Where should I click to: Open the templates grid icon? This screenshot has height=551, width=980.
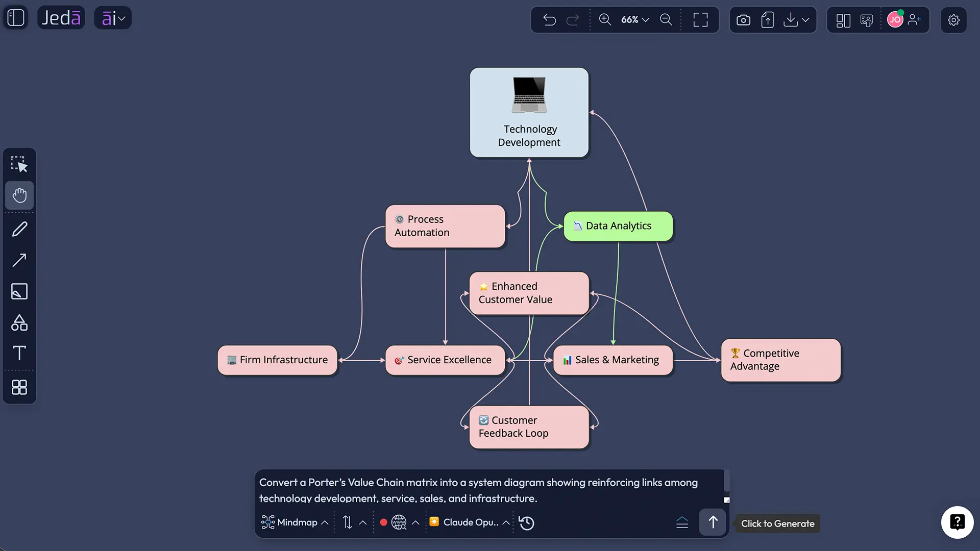pyautogui.click(x=19, y=387)
